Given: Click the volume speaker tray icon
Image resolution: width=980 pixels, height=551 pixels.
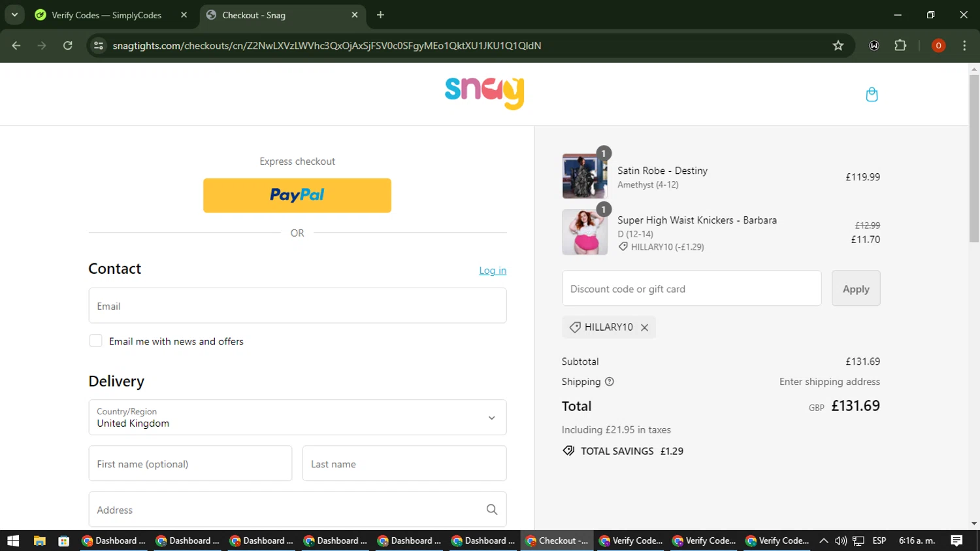Looking at the screenshot, I should (x=841, y=541).
